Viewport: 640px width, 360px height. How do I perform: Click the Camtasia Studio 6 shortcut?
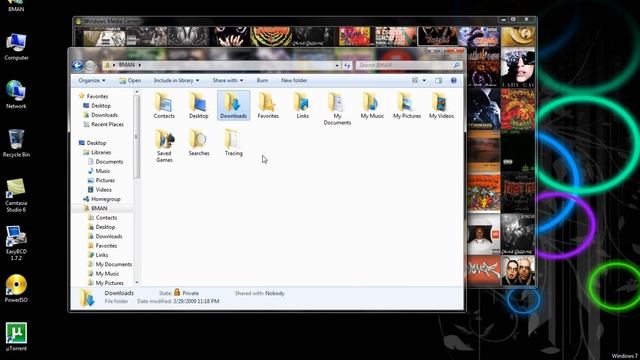coord(16,195)
